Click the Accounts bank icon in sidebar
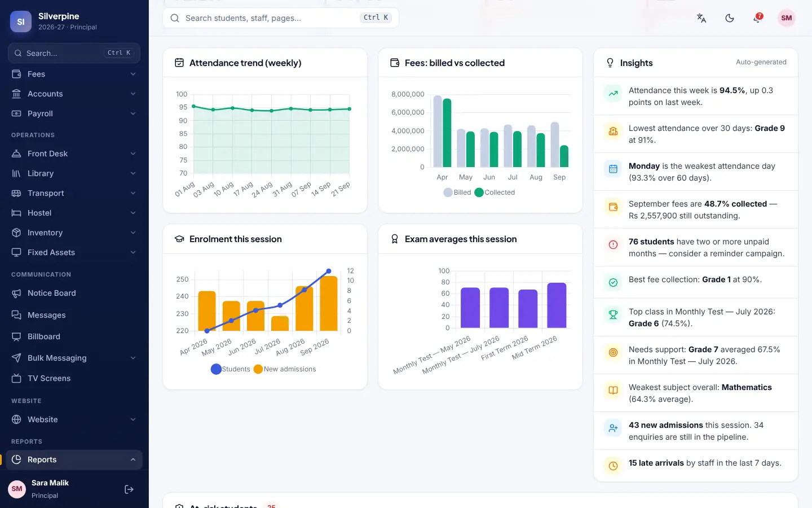The image size is (812, 508). click(16, 94)
